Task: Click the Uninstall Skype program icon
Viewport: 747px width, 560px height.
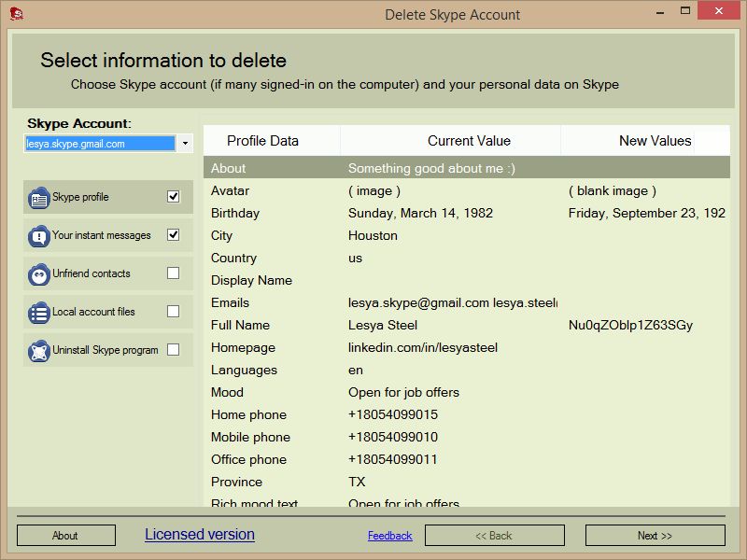Action: (x=38, y=351)
